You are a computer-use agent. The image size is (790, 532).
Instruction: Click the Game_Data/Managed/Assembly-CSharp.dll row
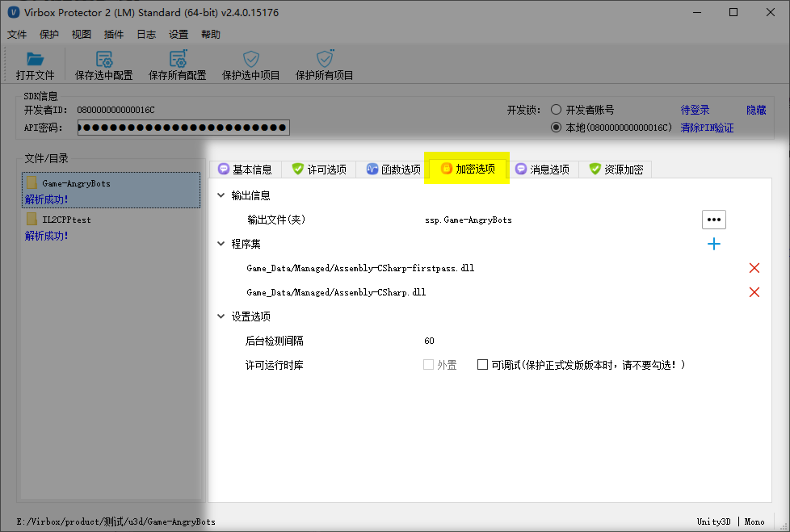(x=336, y=292)
